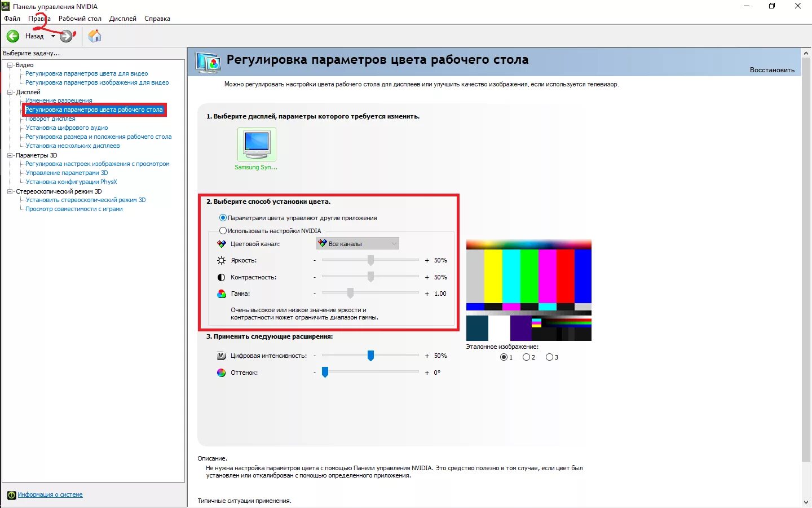The height and width of the screenshot is (508, 812).
Task: Click the color bars reference image
Action: point(528,291)
